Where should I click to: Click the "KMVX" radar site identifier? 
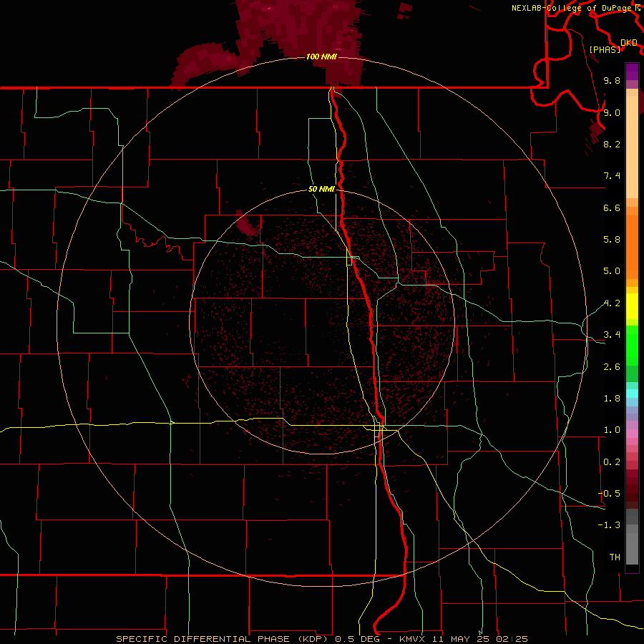(411, 639)
